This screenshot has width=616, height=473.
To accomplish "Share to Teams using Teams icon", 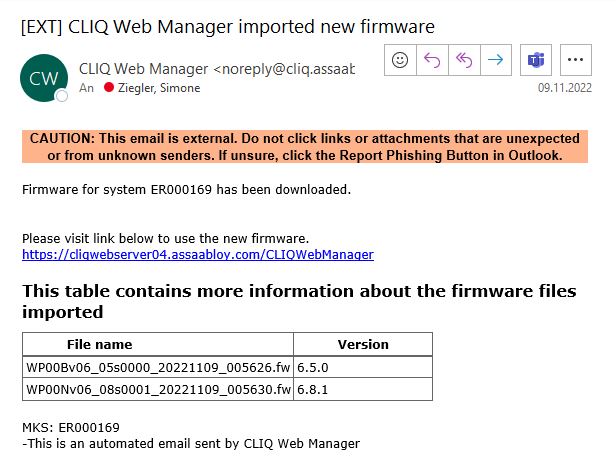I will click(x=536, y=60).
